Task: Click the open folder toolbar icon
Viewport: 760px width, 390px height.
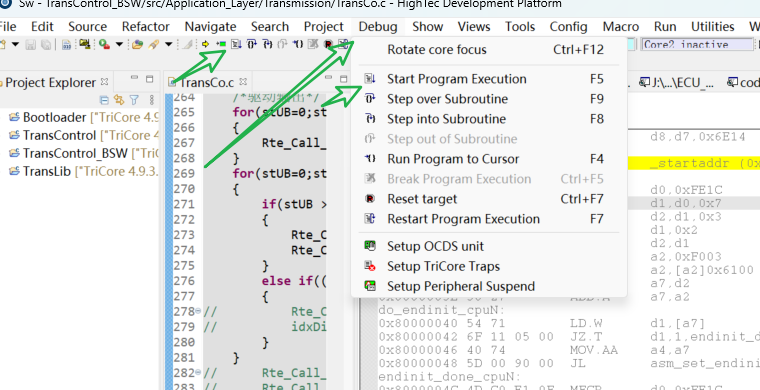Action: click(x=137, y=45)
